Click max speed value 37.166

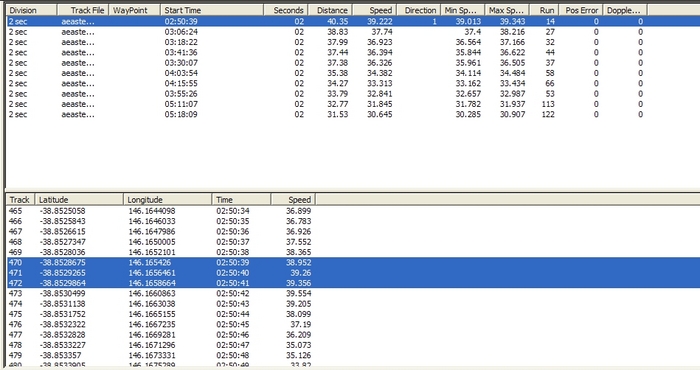[512, 42]
